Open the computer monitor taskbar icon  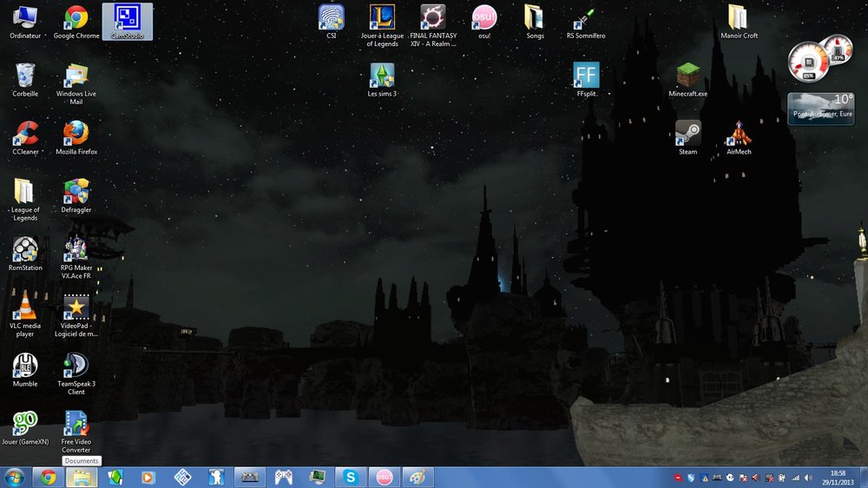point(317,478)
